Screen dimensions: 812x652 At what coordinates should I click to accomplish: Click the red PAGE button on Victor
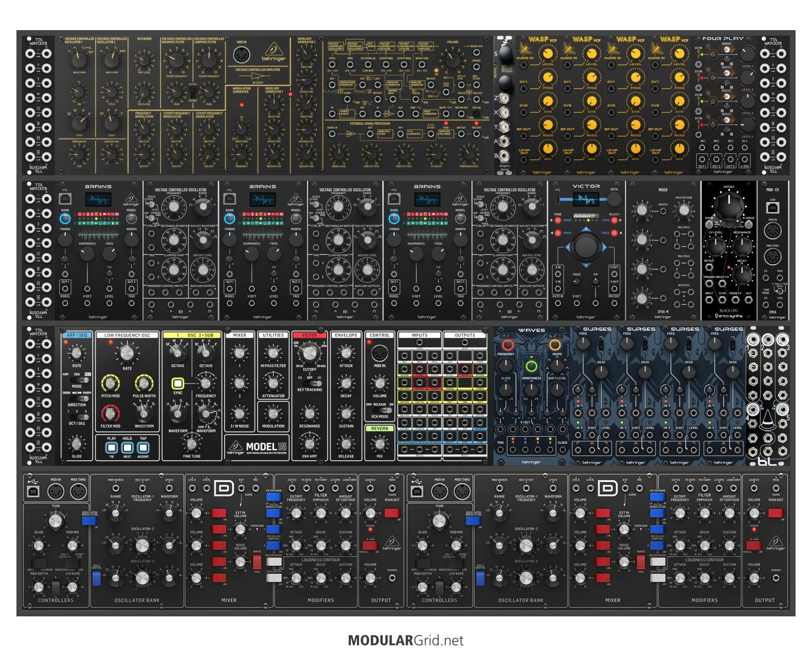click(x=558, y=220)
